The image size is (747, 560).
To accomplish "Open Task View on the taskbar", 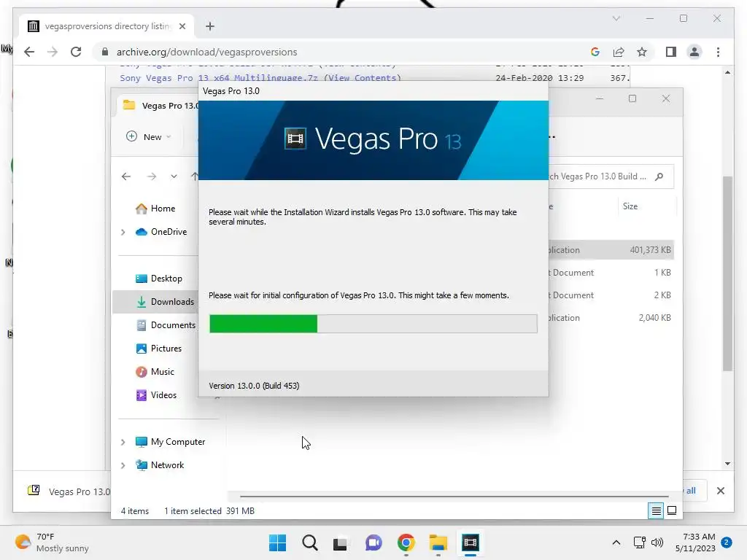I will coord(340,542).
